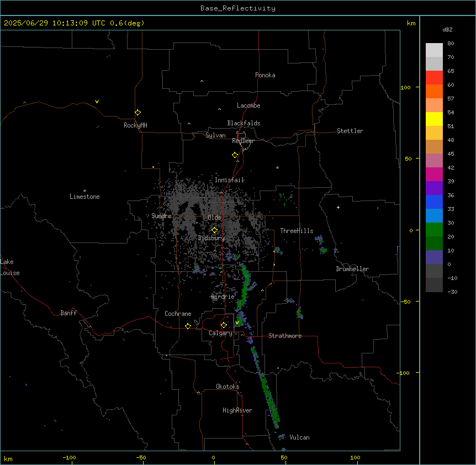476x465 pixels.
Task: Click the Airdrie city label
Action: tap(223, 297)
